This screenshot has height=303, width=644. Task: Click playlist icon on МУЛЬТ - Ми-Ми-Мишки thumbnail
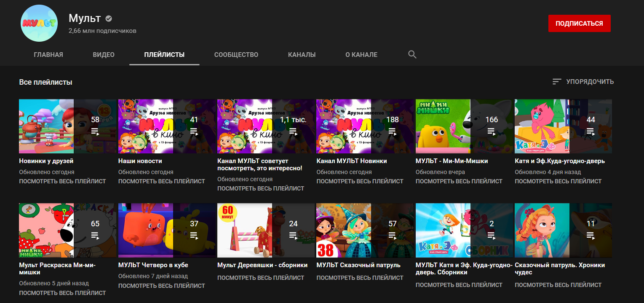(492, 131)
